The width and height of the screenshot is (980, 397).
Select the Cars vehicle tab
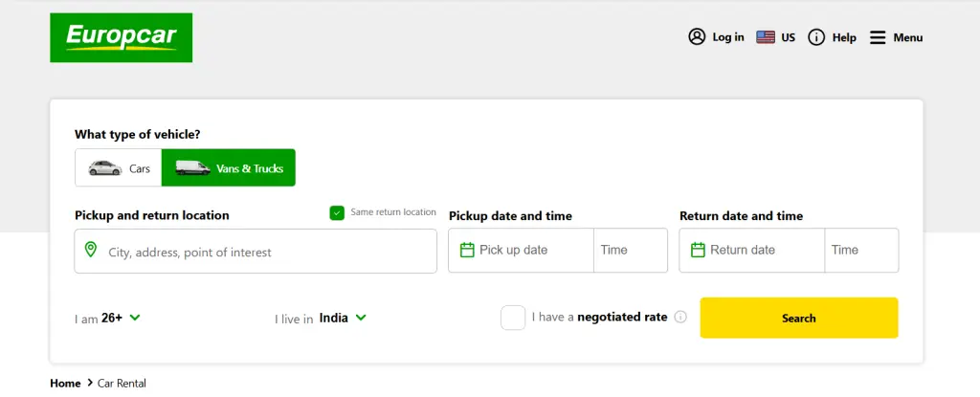[x=119, y=168]
